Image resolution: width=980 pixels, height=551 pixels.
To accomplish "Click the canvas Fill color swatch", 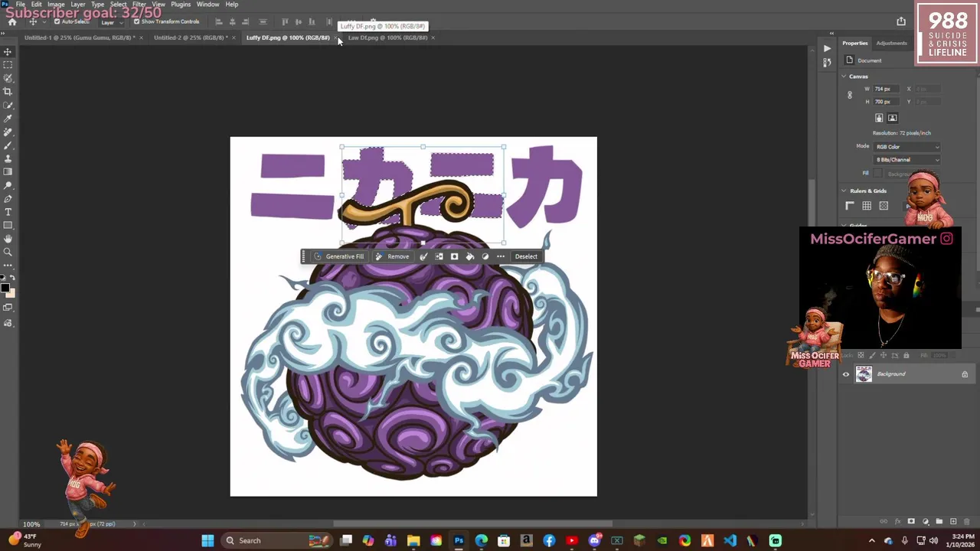I will click(878, 174).
